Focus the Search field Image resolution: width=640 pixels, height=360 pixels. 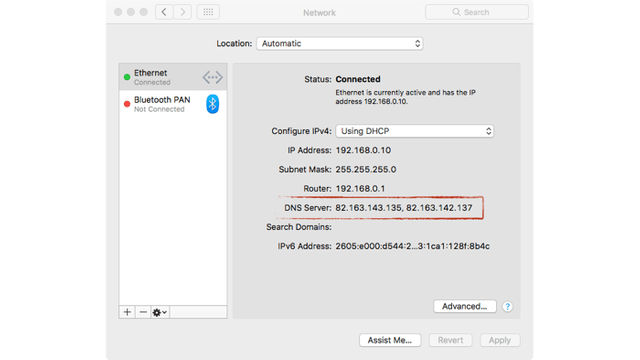click(477, 12)
